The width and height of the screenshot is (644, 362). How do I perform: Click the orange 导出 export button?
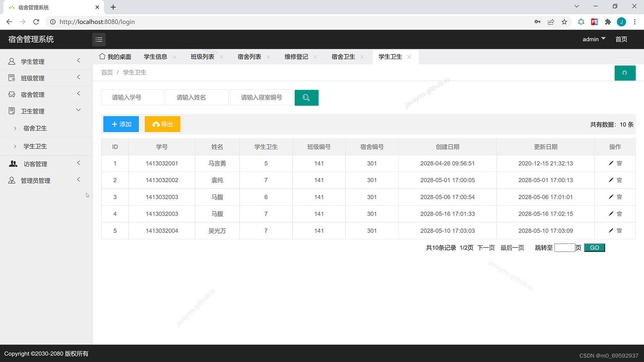click(x=162, y=124)
